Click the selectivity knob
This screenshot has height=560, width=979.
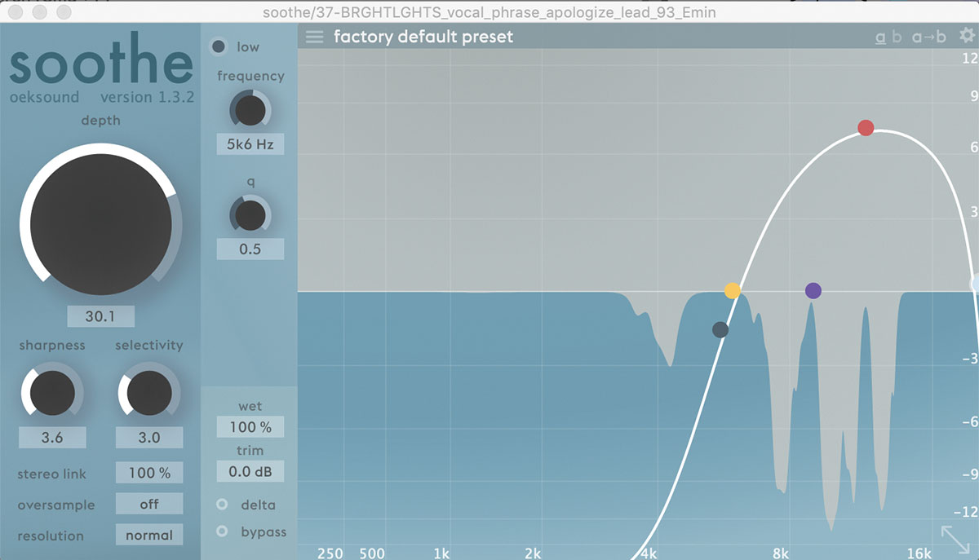tap(148, 392)
